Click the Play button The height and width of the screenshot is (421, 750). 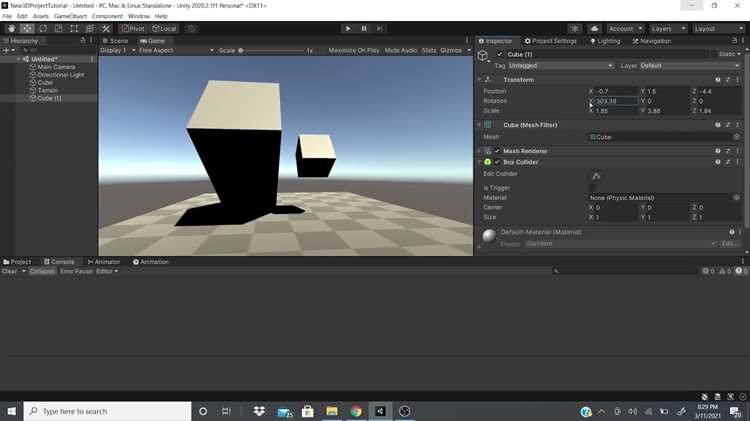[x=348, y=29]
